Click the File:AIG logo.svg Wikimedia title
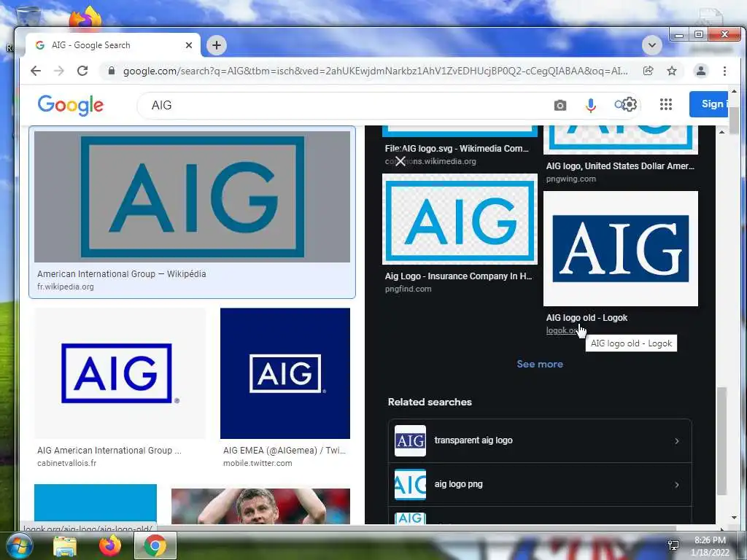747x560 pixels. tap(457, 149)
